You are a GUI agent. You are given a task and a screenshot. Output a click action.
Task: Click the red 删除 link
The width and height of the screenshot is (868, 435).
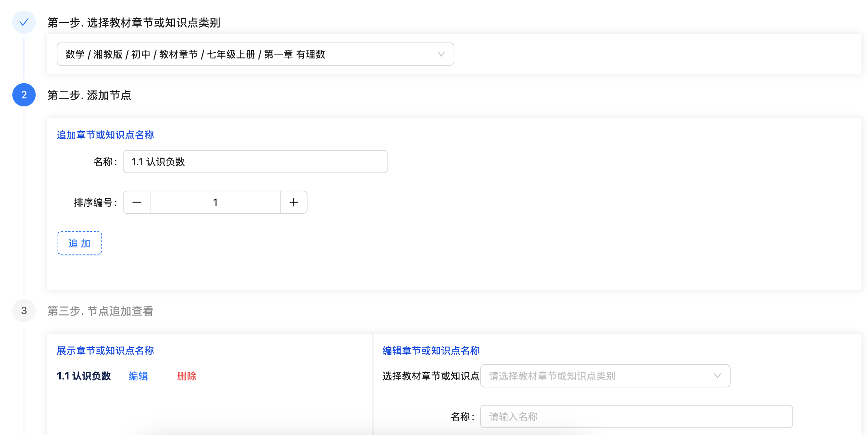click(186, 376)
